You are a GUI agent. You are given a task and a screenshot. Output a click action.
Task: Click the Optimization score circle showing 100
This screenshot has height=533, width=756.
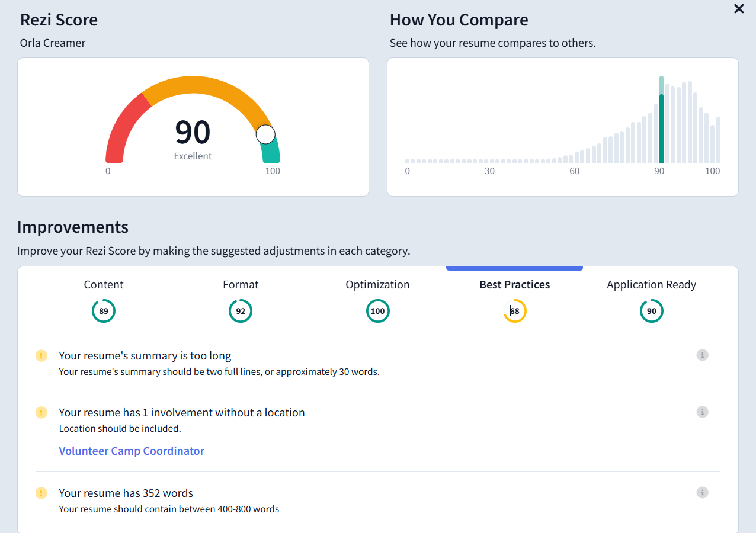pos(377,311)
